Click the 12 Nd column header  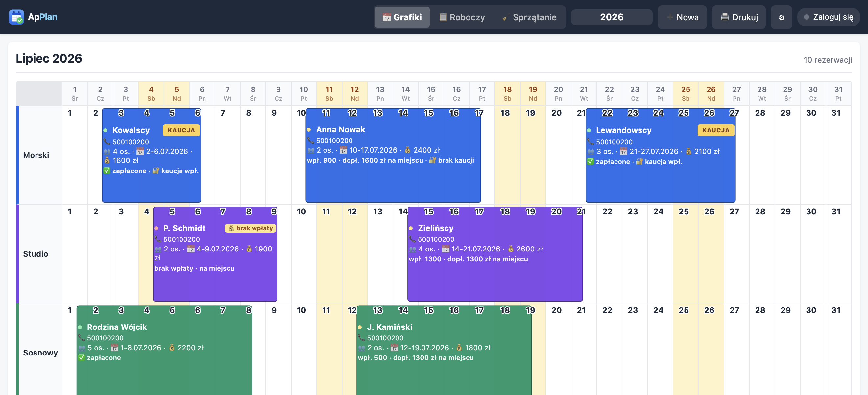click(354, 93)
